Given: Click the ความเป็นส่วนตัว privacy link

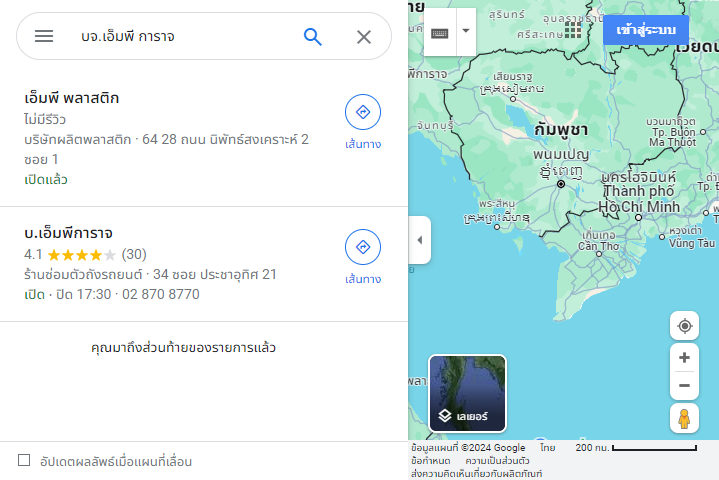Looking at the screenshot, I should click(497, 461).
